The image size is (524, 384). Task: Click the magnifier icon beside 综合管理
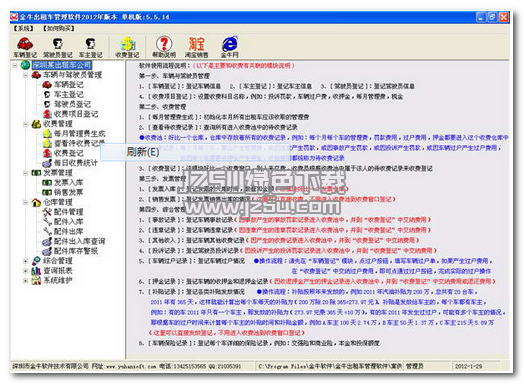click(36, 261)
